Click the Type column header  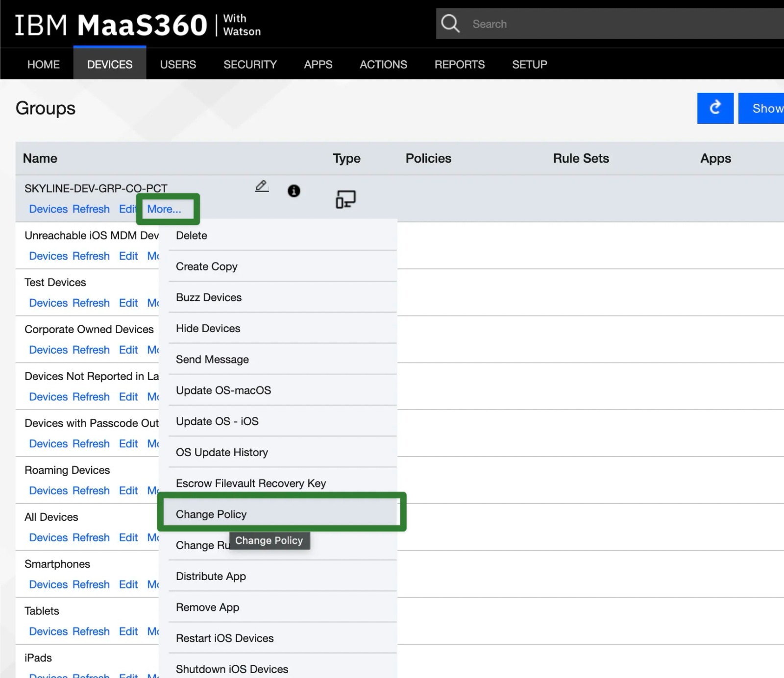click(346, 158)
